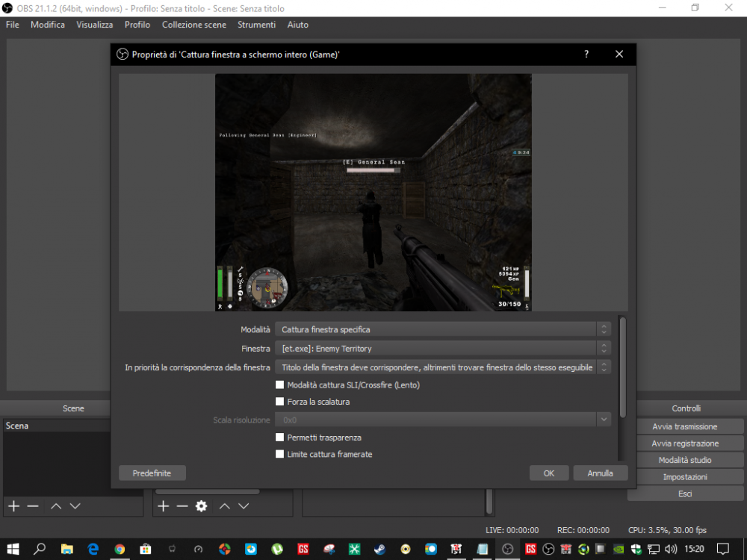Image resolution: width=747 pixels, height=560 pixels.
Task: Remove selected source with minus icon
Action: (182, 506)
